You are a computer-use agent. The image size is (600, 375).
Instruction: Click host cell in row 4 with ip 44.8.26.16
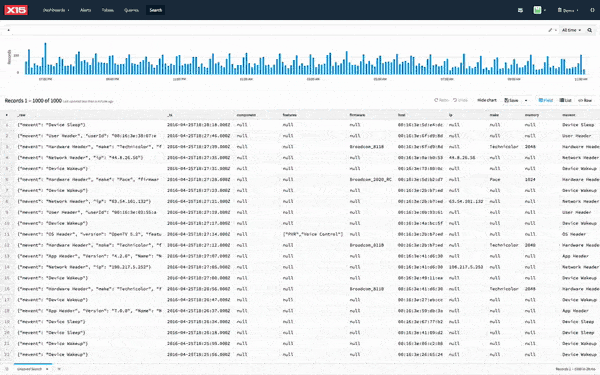point(420,158)
